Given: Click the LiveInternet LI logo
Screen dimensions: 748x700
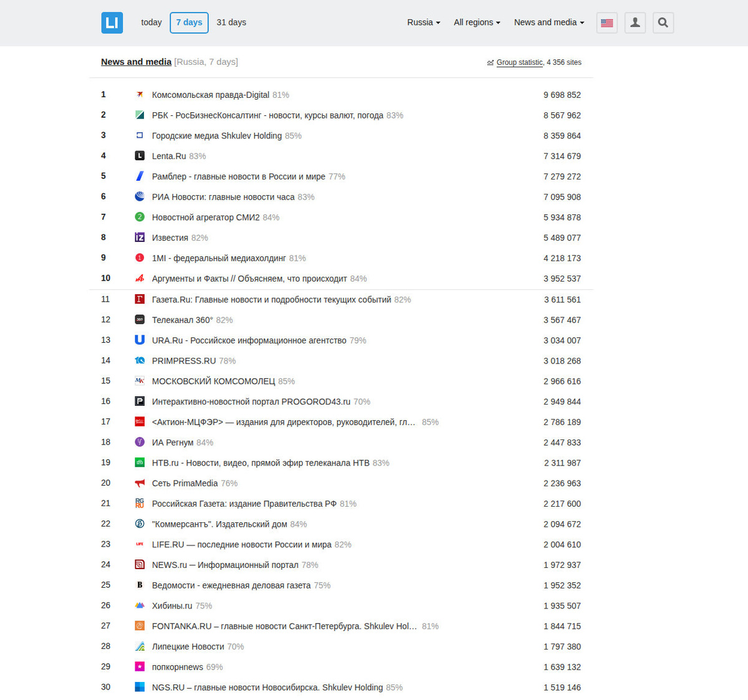Looking at the screenshot, I should [x=112, y=22].
